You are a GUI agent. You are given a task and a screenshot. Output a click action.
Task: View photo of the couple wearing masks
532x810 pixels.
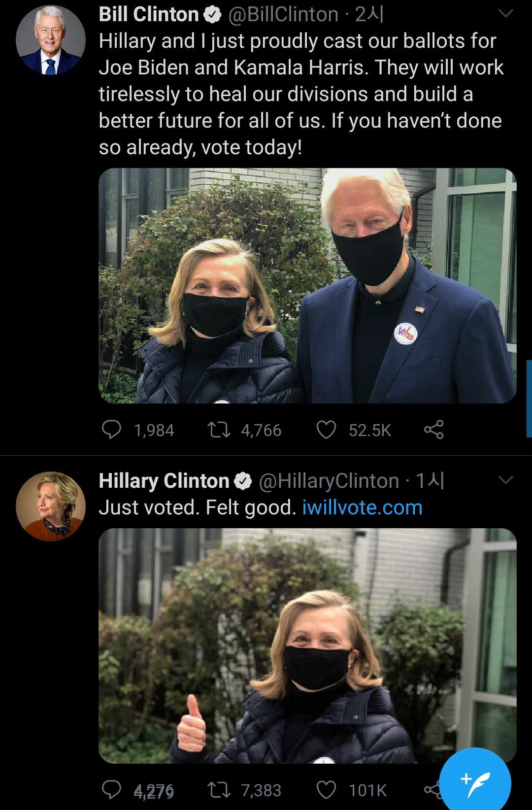(x=307, y=286)
